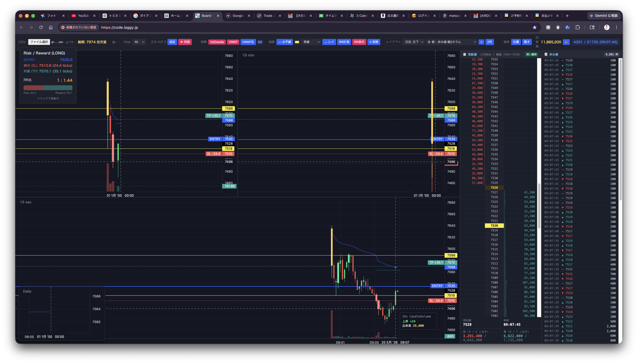Expand the 日足: 左下 layout dropdown
The width and height of the screenshot is (638, 364).
pyautogui.click(x=414, y=42)
